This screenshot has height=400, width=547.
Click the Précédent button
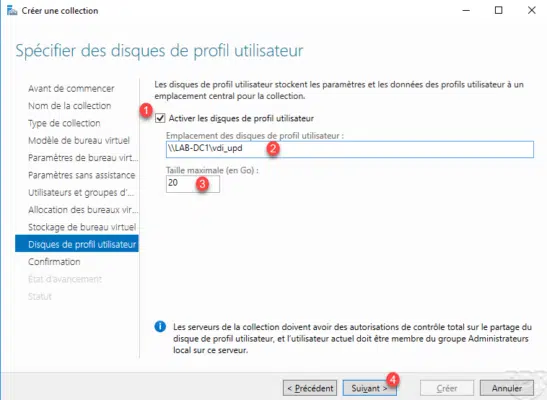(310, 388)
